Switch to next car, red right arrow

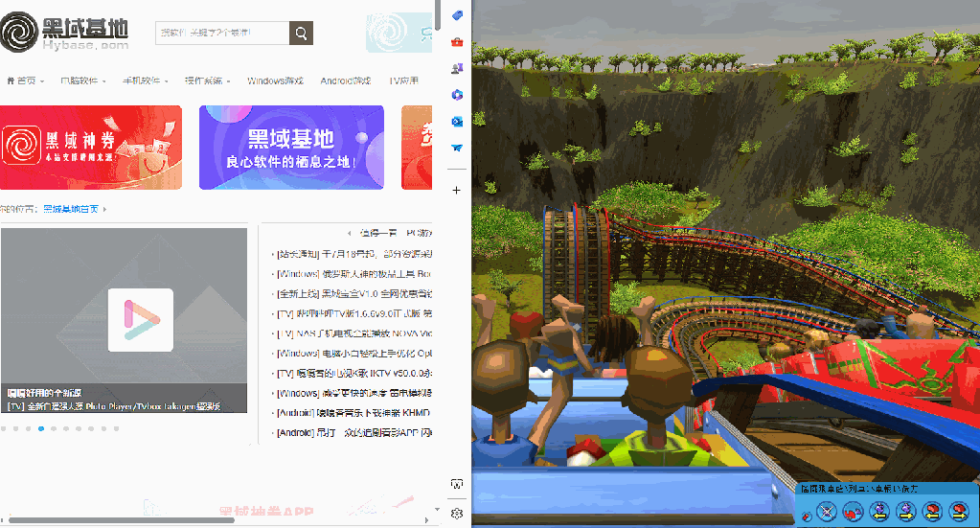(x=958, y=512)
